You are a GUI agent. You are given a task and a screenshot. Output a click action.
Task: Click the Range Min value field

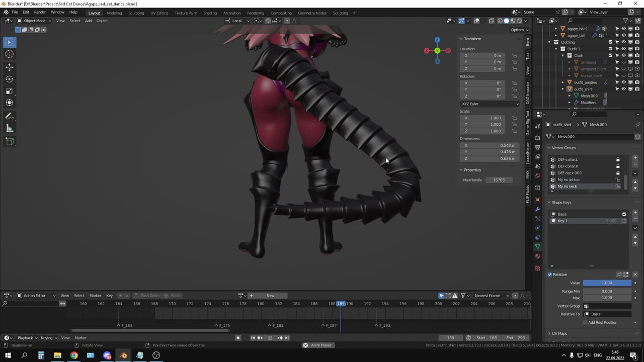pyautogui.click(x=607, y=291)
